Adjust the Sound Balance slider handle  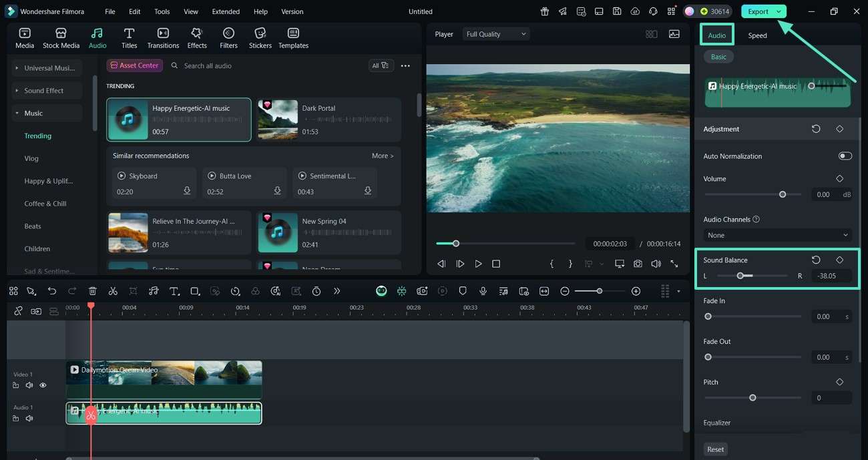click(x=740, y=276)
